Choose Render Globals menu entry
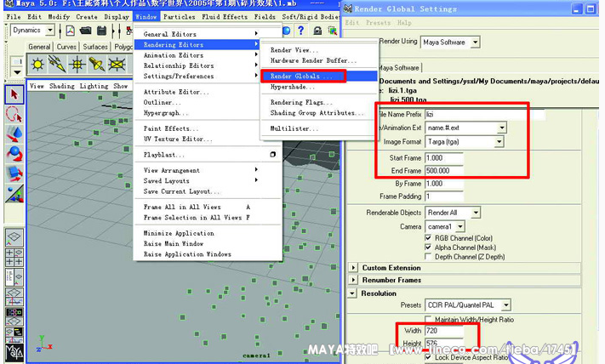 point(319,76)
